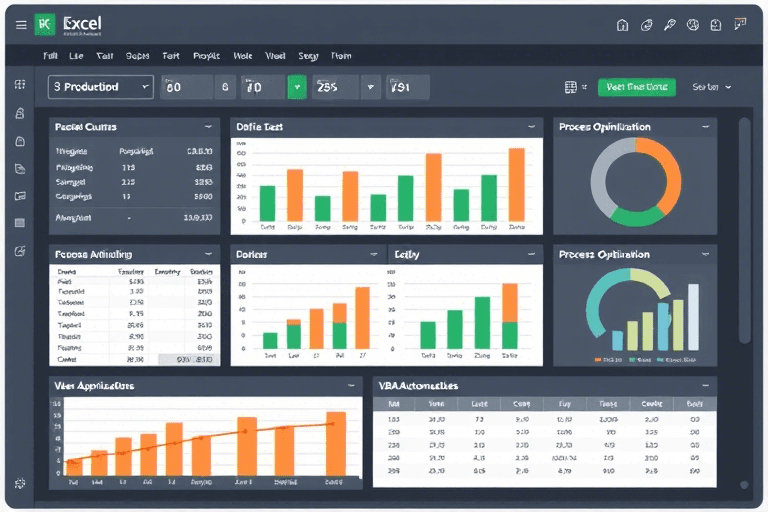Click the vertical scrollbar on right edge
The height and width of the screenshot is (512, 768).
point(743,230)
